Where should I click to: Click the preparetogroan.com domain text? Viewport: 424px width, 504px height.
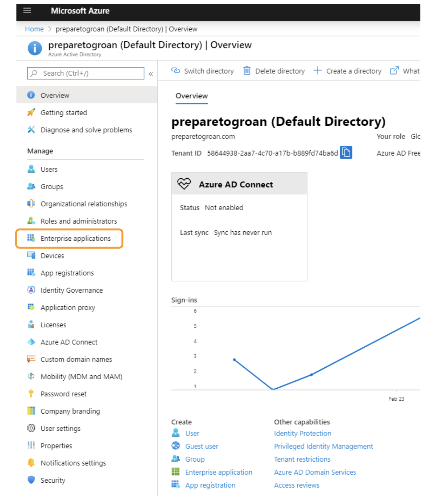coord(203,136)
